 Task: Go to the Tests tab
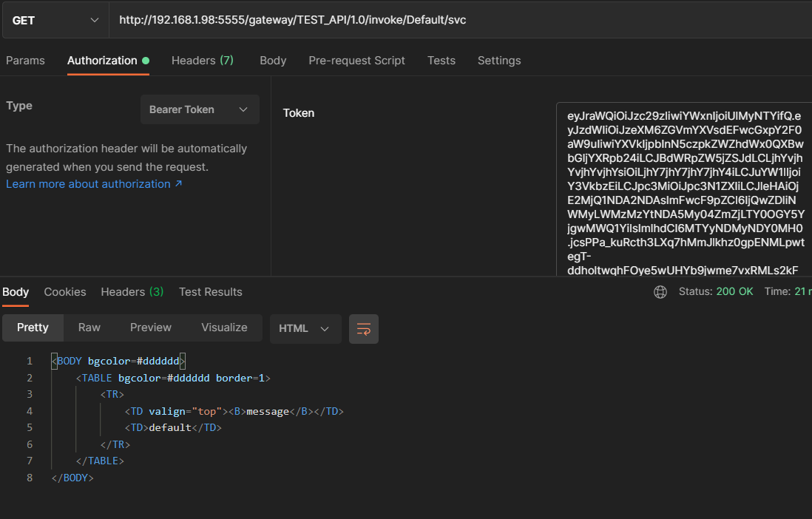(441, 61)
